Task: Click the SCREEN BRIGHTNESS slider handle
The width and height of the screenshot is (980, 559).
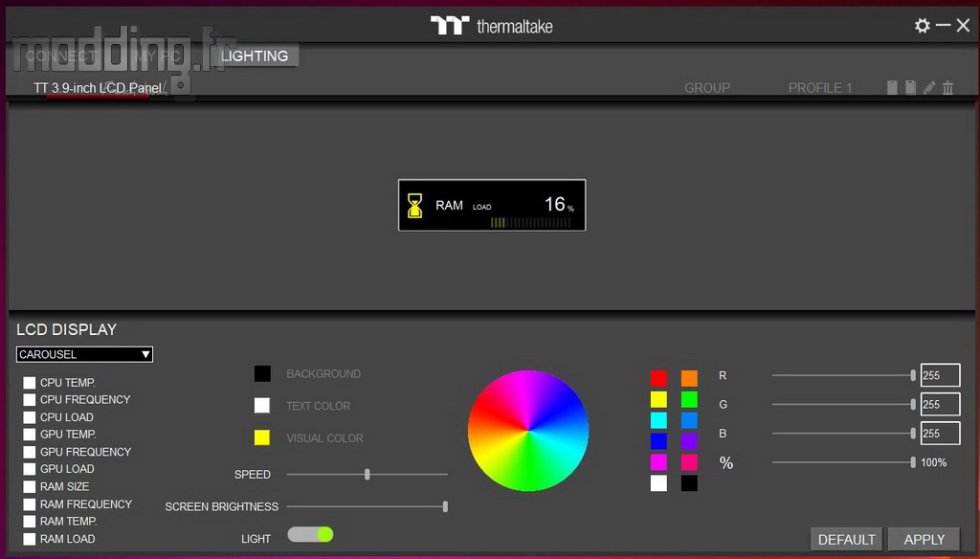Action: click(x=446, y=506)
